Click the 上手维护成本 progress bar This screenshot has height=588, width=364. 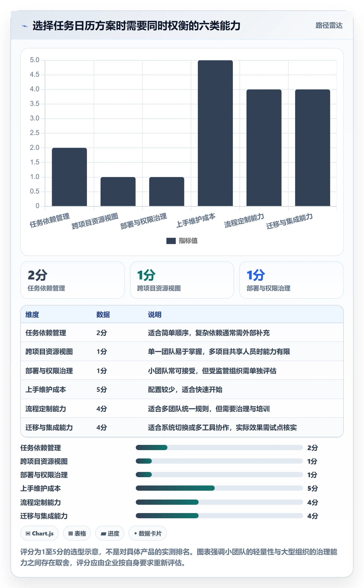pyautogui.click(x=219, y=488)
